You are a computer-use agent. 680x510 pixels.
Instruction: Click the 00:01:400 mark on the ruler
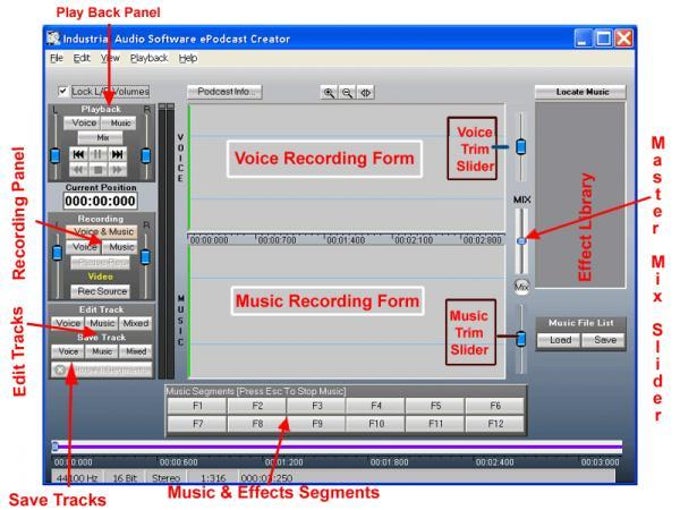[x=346, y=240]
